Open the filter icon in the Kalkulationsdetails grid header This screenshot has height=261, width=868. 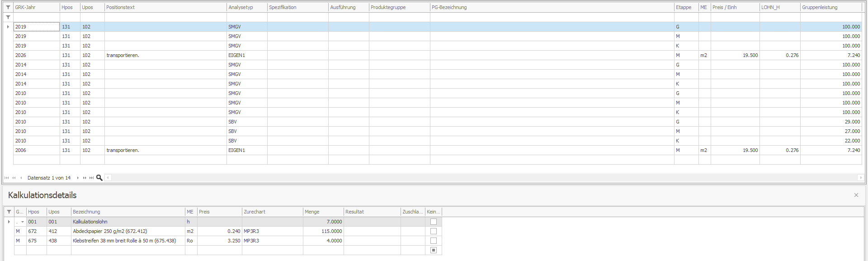[x=9, y=212]
